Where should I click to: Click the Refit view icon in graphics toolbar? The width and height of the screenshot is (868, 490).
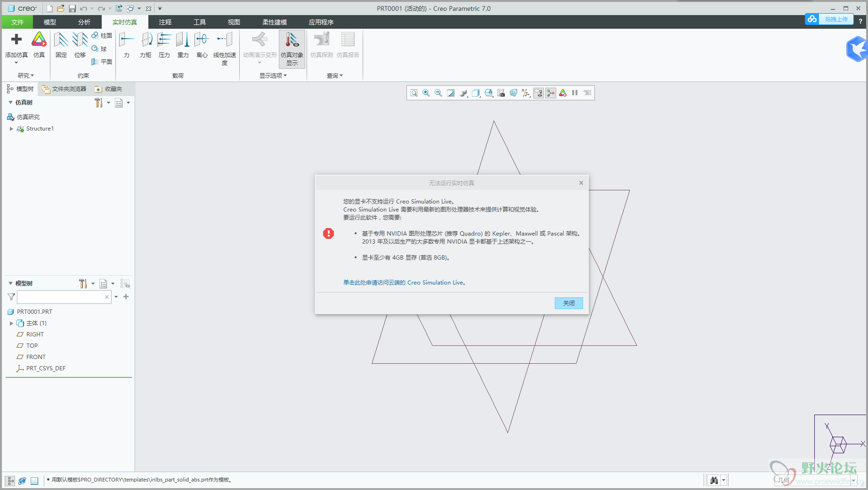(414, 93)
